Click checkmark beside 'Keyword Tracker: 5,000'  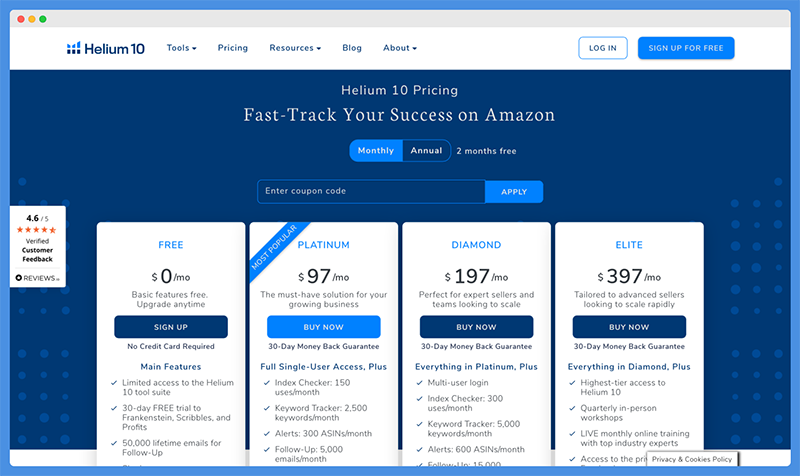[419, 424]
